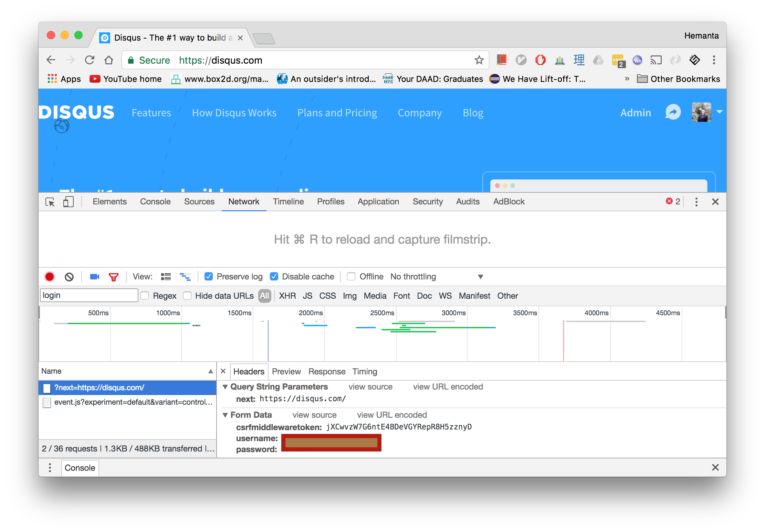
Task: Click the red record network log button
Action: [50, 277]
